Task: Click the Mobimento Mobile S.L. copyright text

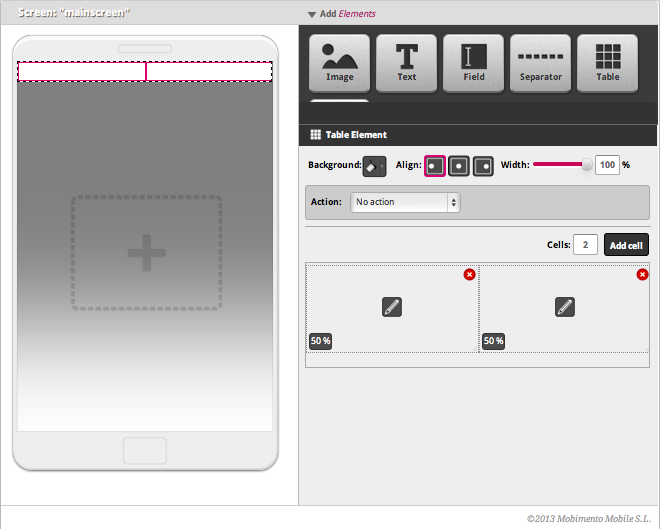Action: click(x=589, y=518)
